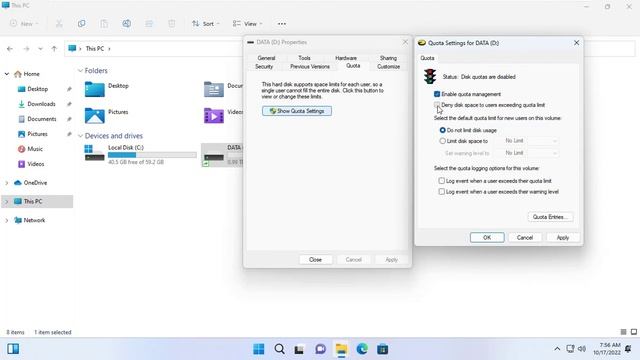The image size is (640, 360).
Task: Click the Rename icon in Explorer toolbar
Action: coord(127,24)
